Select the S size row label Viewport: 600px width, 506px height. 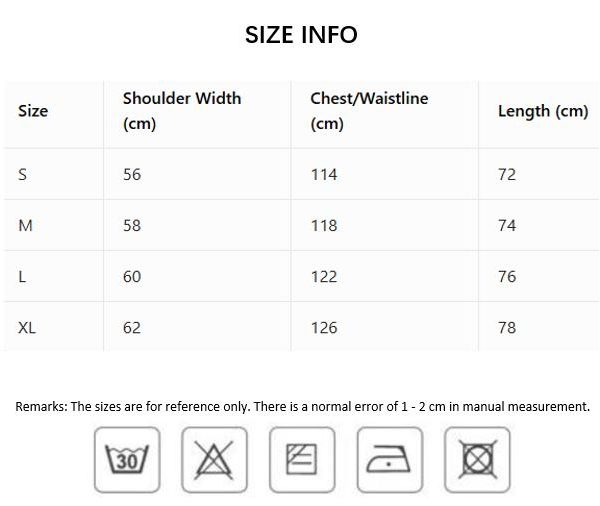(x=23, y=175)
